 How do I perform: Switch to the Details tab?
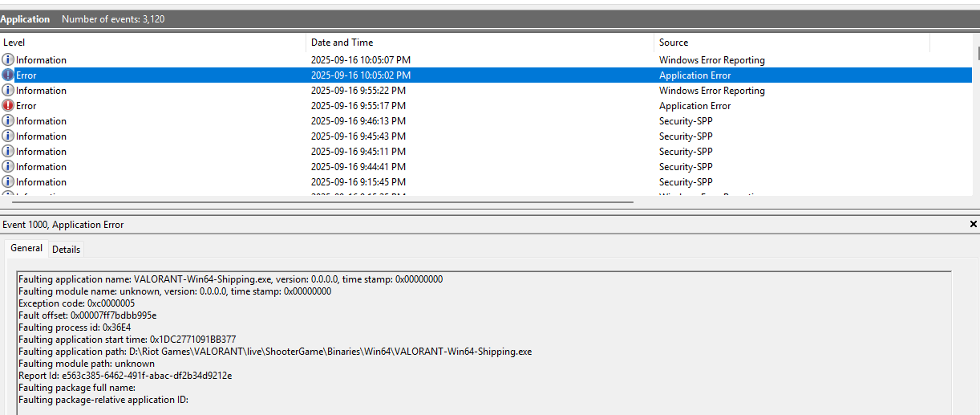[x=66, y=250]
